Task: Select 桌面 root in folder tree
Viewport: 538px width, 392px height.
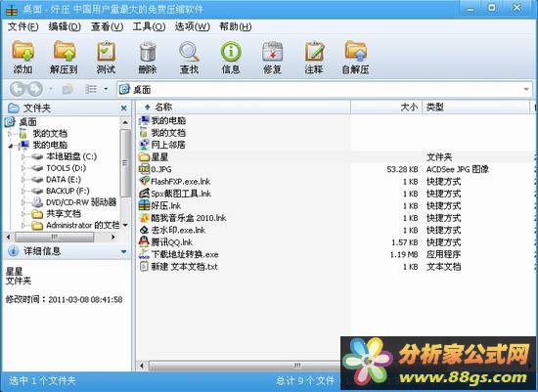Action: click(x=27, y=122)
